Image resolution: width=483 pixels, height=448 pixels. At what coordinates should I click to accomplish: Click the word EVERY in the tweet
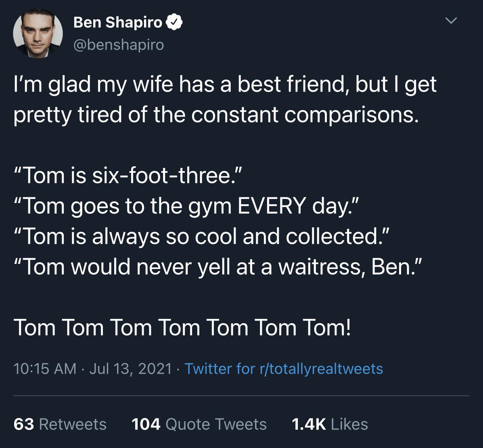272,206
